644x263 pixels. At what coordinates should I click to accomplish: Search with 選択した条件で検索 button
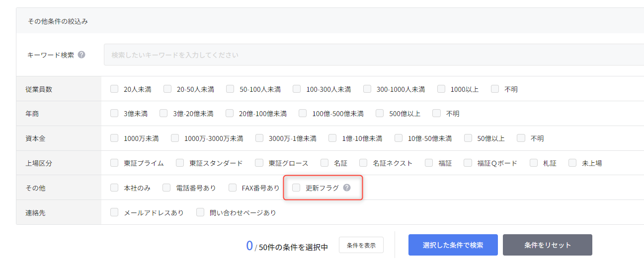click(453, 245)
